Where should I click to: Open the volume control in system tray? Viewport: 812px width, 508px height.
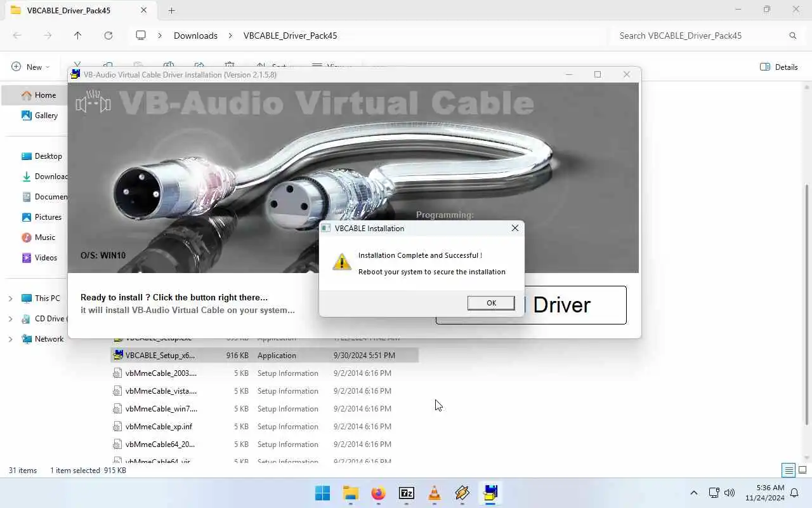point(730,493)
